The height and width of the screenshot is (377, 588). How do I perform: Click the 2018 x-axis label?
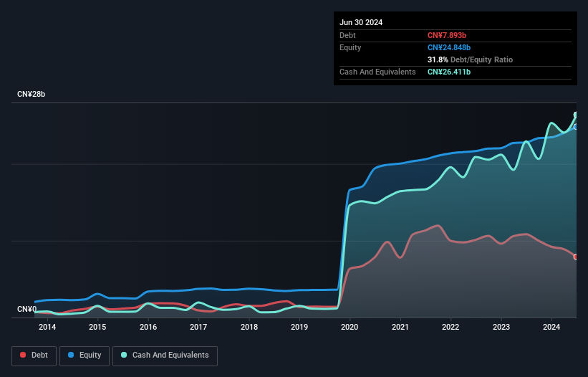click(249, 327)
